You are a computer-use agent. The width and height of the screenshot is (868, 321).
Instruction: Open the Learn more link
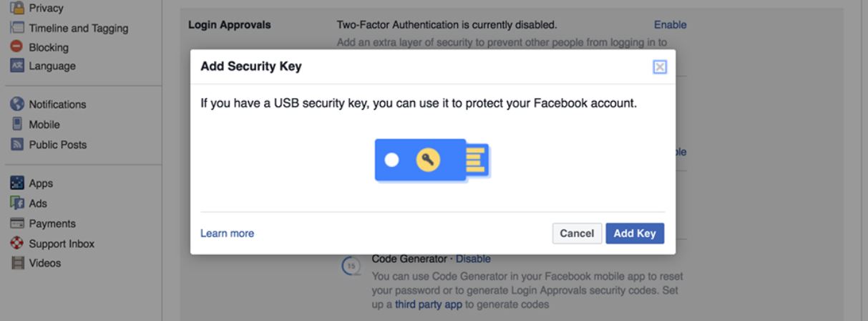227,234
